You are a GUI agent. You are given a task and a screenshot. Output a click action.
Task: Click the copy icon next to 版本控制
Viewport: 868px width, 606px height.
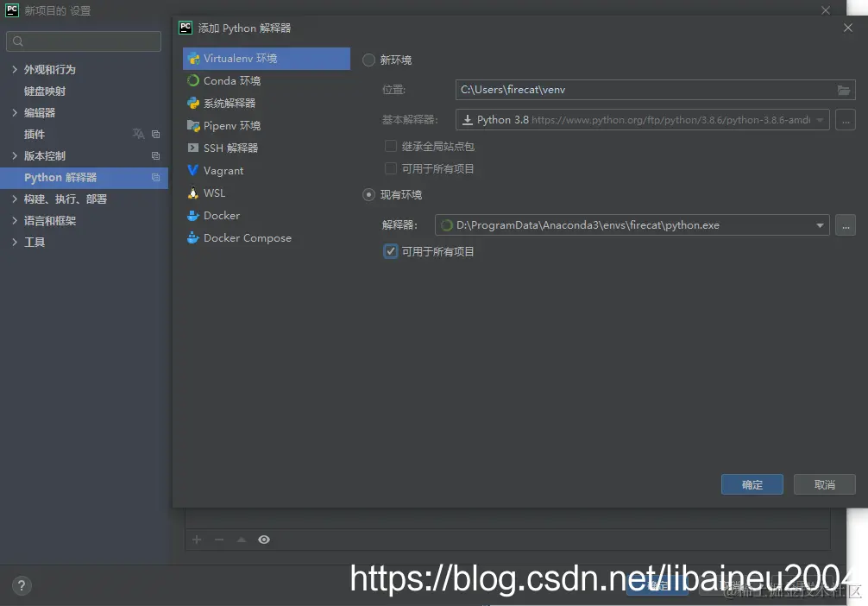(x=155, y=155)
